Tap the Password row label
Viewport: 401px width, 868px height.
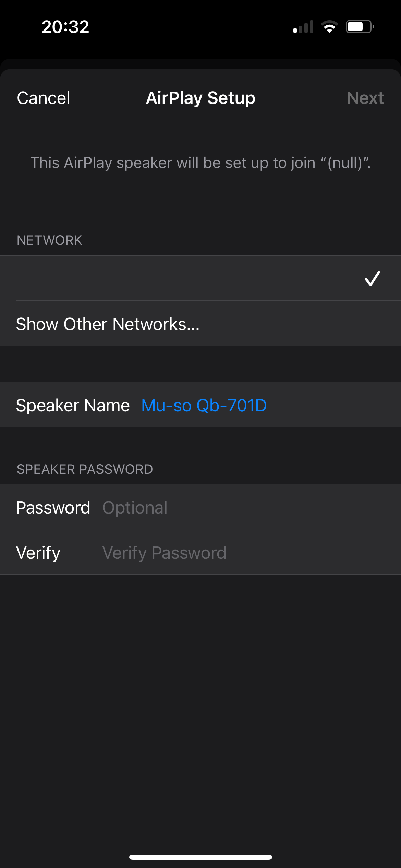(53, 507)
